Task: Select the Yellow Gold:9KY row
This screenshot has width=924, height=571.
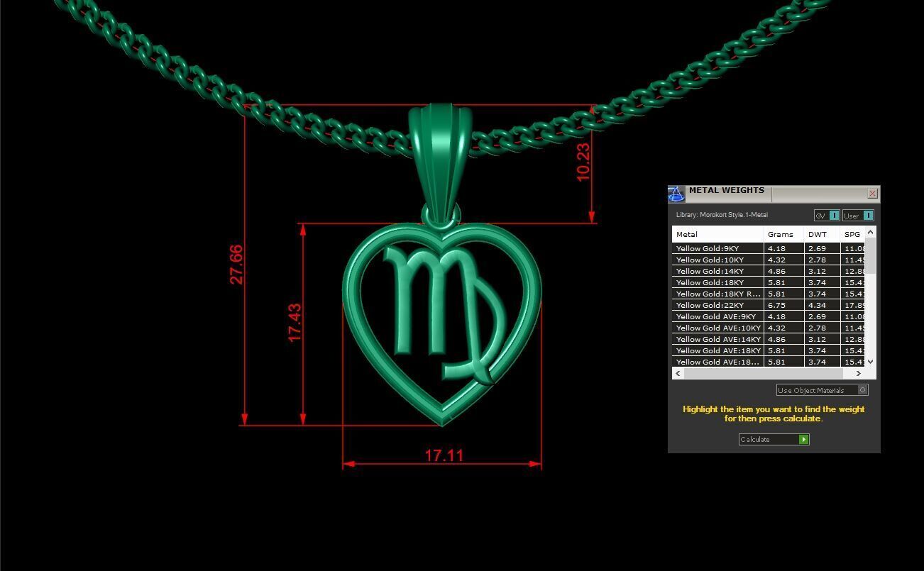Action: click(x=769, y=248)
